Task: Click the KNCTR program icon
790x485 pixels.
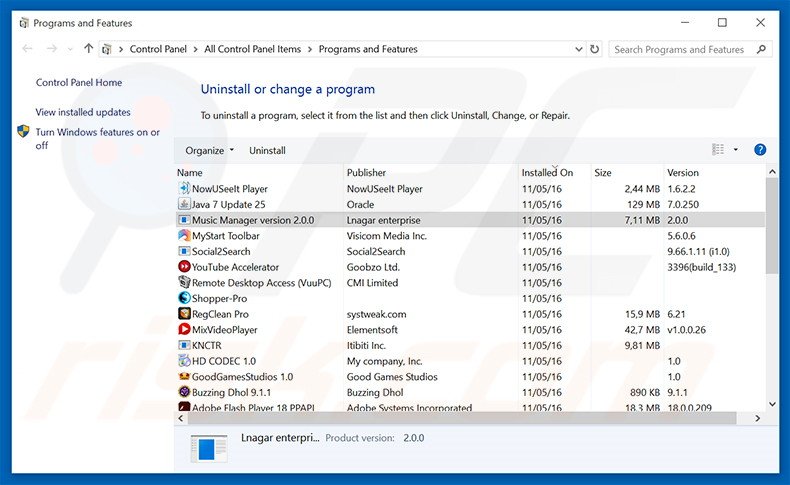Action: point(184,345)
